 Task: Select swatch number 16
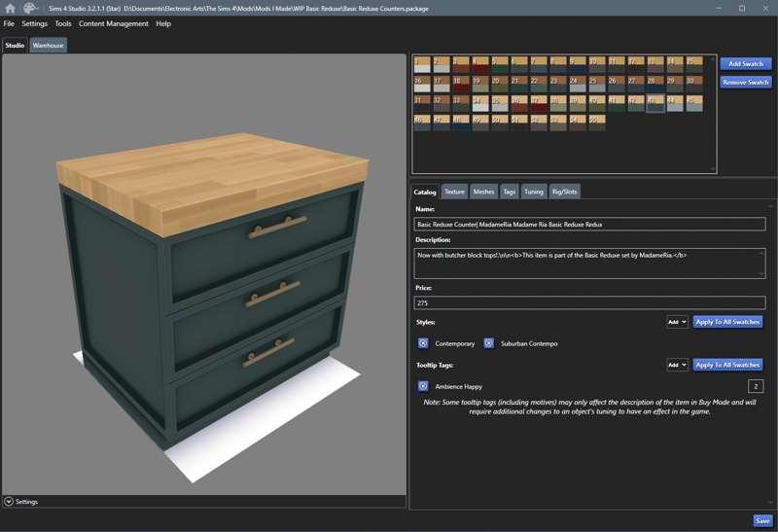coord(422,84)
